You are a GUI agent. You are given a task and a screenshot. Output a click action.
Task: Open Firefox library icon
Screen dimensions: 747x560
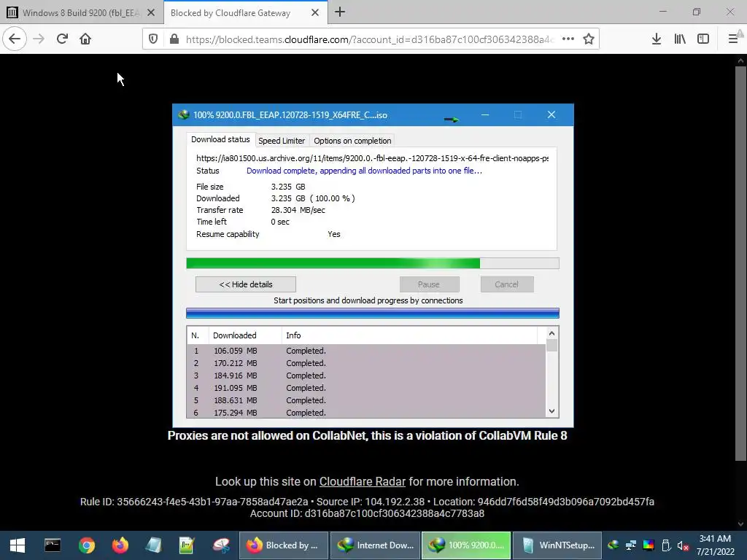tap(680, 39)
